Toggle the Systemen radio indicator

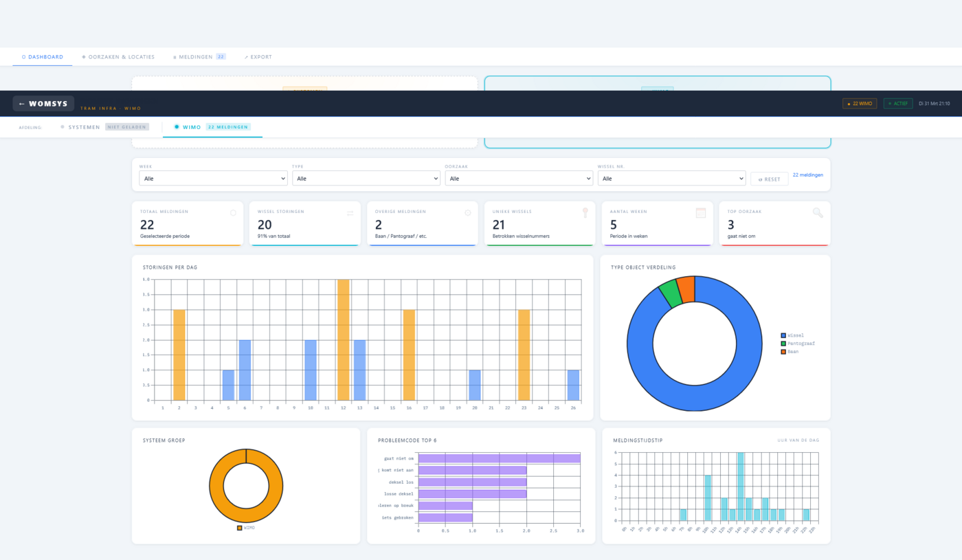coord(61,126)
